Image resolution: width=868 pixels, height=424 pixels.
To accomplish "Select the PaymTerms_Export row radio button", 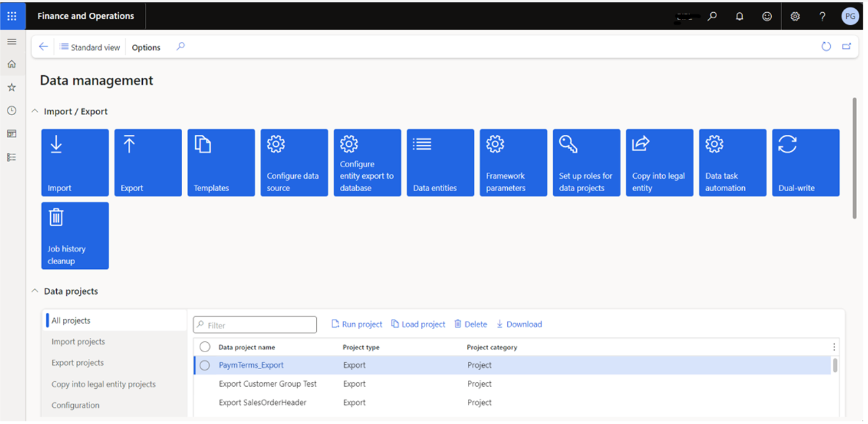I will [x=205, y=366].
